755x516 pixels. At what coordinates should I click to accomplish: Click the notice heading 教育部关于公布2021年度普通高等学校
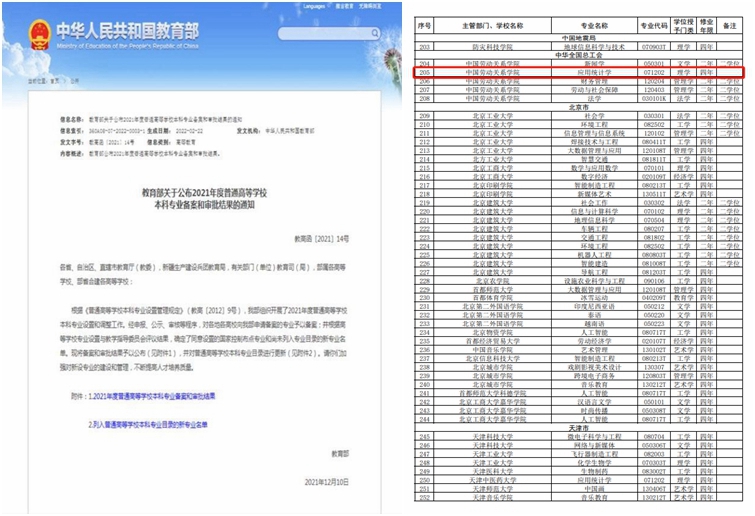click(x=204, y=193)
